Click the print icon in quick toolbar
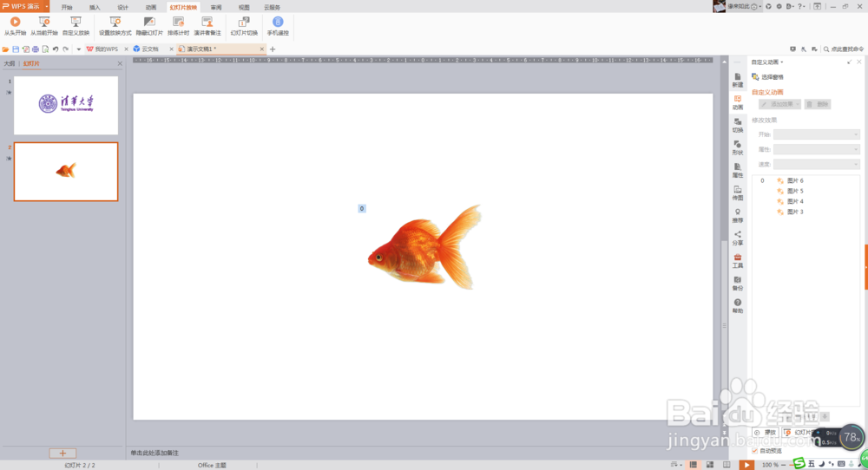Screen dimensions: 868x470 tap(36, 49)
